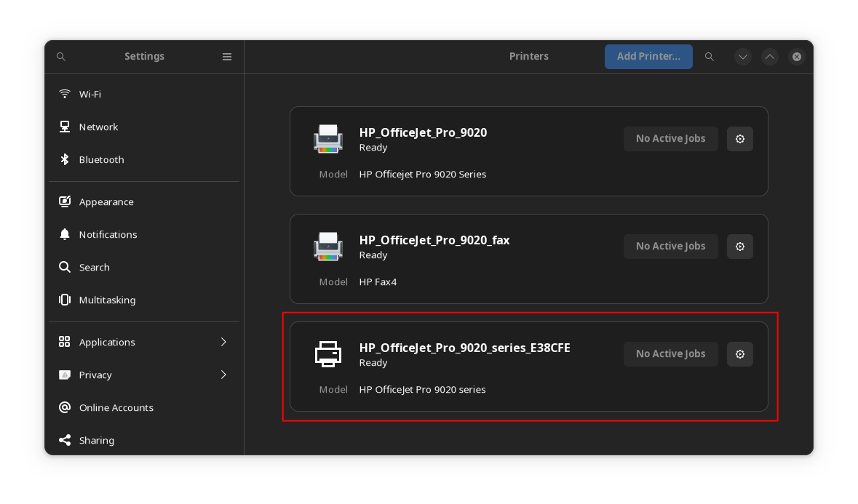Click the Printers header title
This screenshot has width=858, height=504.
click(x=528, y=56)
